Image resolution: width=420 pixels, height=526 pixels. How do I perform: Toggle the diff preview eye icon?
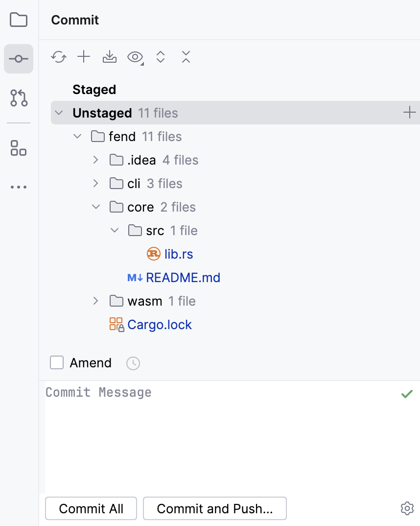coord(134,57)
